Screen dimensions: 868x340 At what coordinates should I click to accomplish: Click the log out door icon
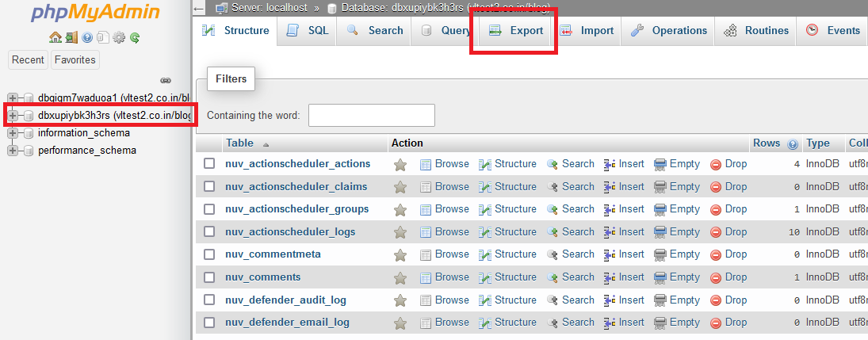(x=71, y=37)
